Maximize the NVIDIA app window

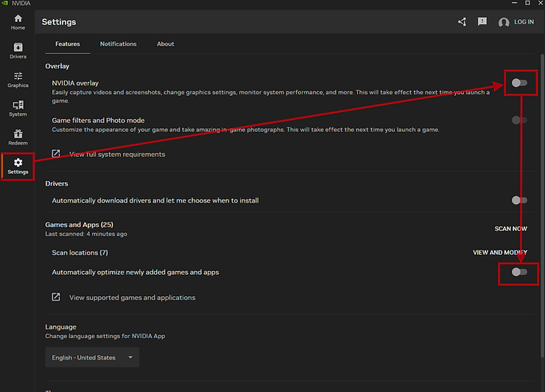coord(527,3)
